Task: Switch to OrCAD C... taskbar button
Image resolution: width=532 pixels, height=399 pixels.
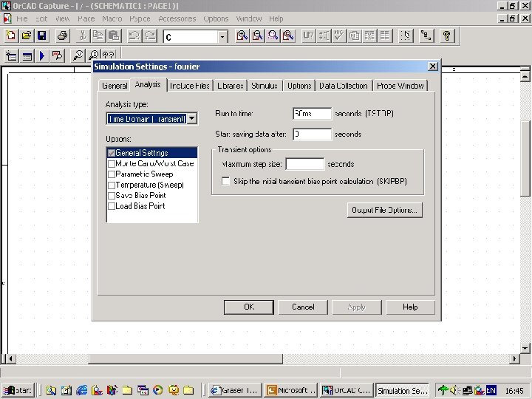Action: point(347,391)
